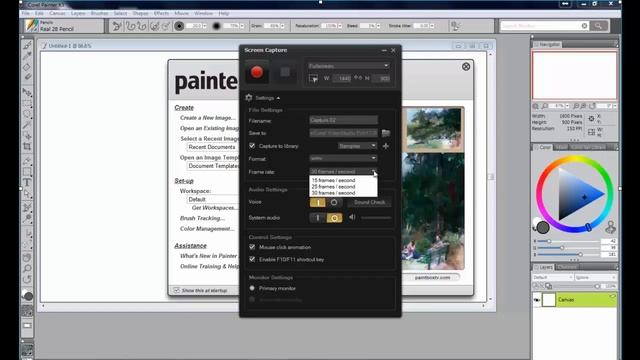Open the Format dropdown
Image resolution: width=640 pixels, height=360 pixels.
click(343, 158)
